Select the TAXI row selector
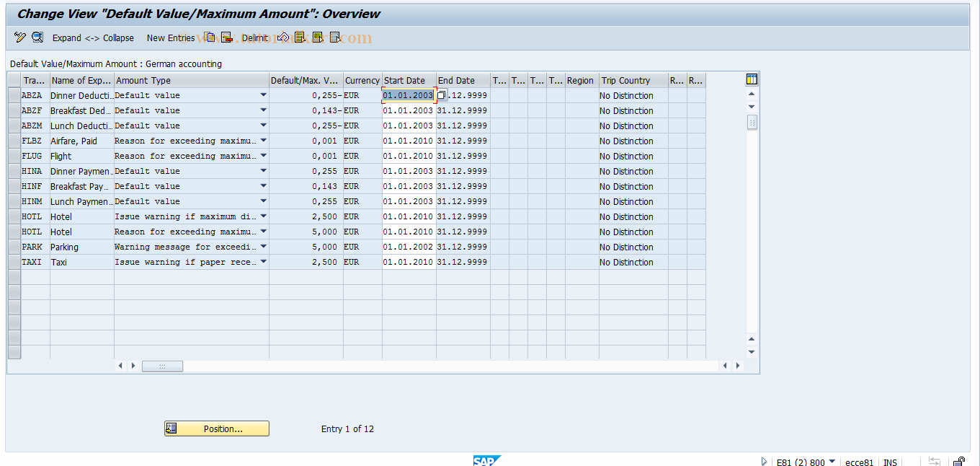980x466 pixels. pyautogui.click(x=14, y=262)
